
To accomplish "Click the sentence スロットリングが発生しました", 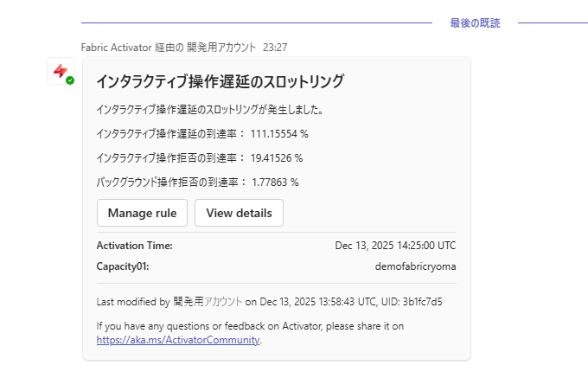I will (210, 110).
